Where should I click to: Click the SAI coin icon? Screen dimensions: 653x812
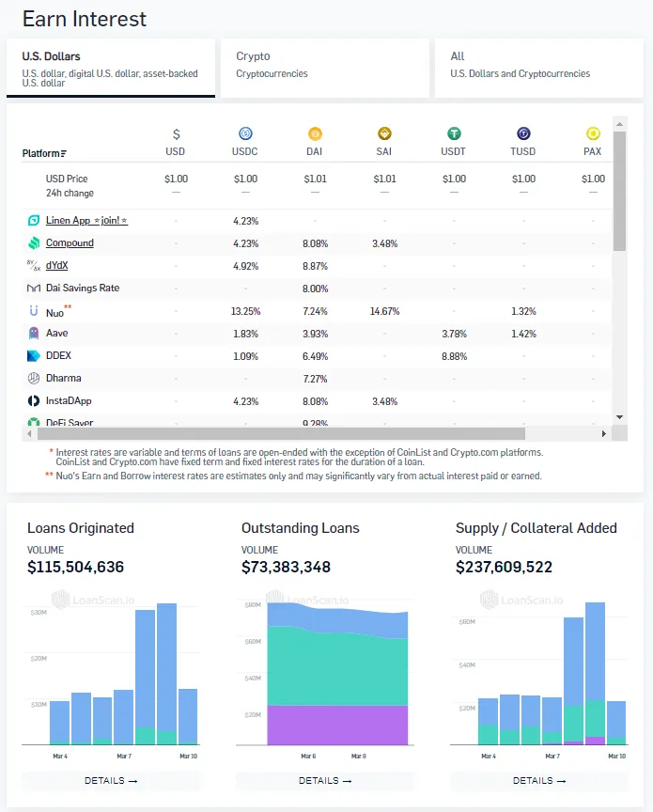click(x=384, y=133)
